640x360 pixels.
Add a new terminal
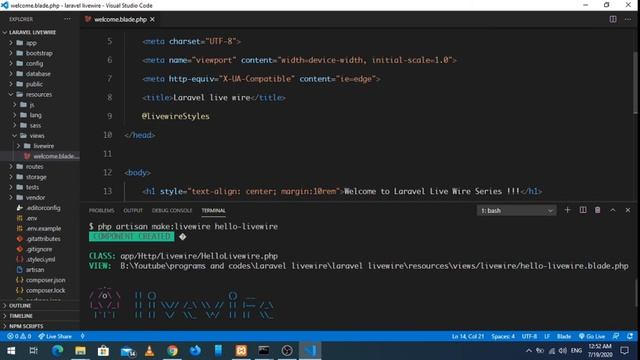pyautogui.click(x=567, y=210)
